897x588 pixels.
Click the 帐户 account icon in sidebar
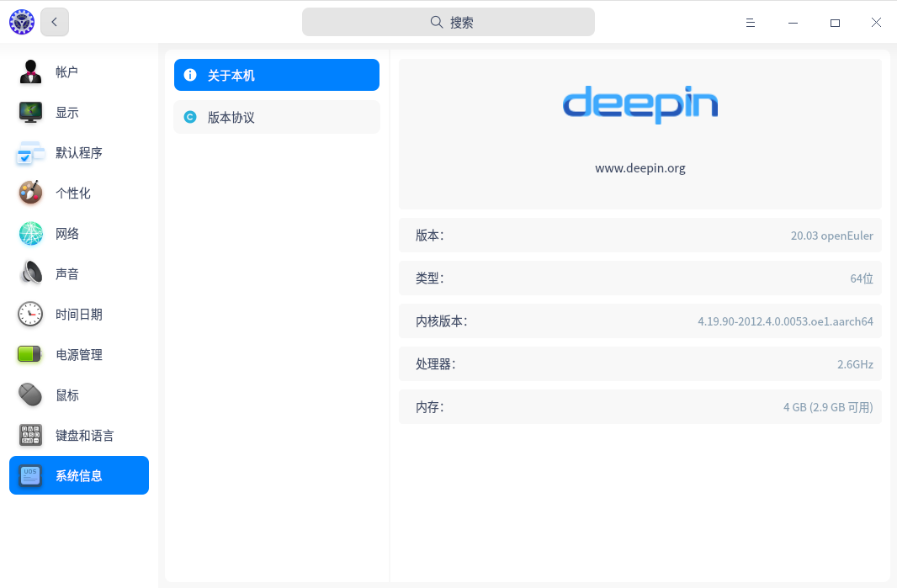tap(31, 72)
